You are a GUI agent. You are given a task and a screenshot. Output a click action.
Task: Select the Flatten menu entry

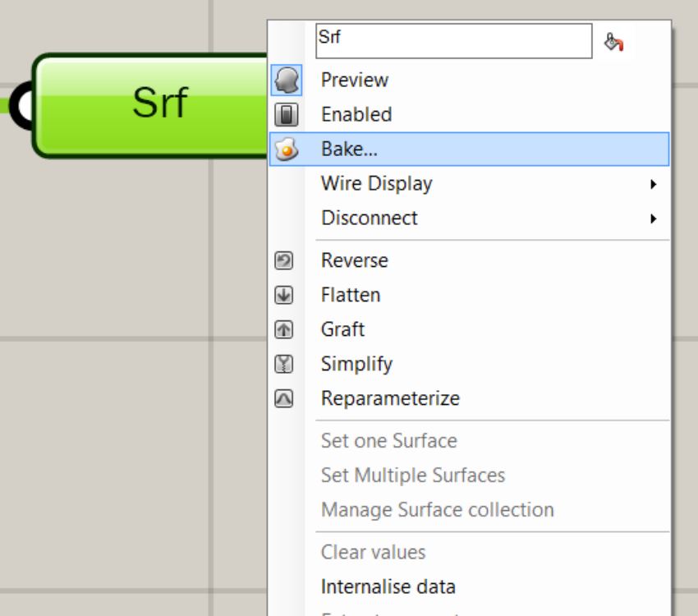click(351, 295)
